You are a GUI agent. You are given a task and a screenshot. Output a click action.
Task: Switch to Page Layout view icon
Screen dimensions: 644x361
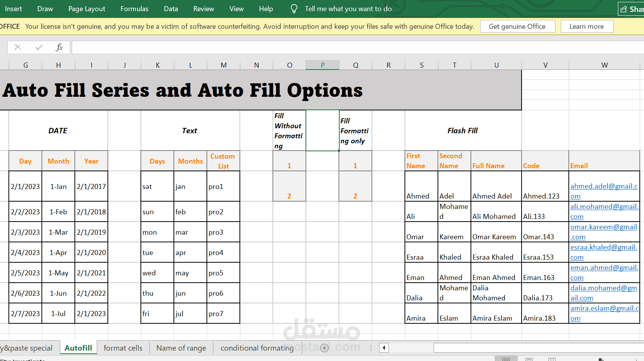529,359
